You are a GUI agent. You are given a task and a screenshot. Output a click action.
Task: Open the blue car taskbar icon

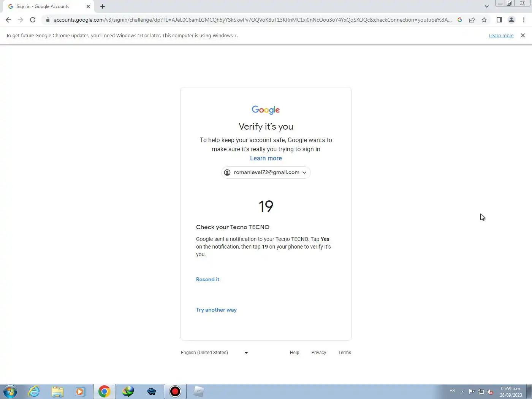(x=152, y=391)
